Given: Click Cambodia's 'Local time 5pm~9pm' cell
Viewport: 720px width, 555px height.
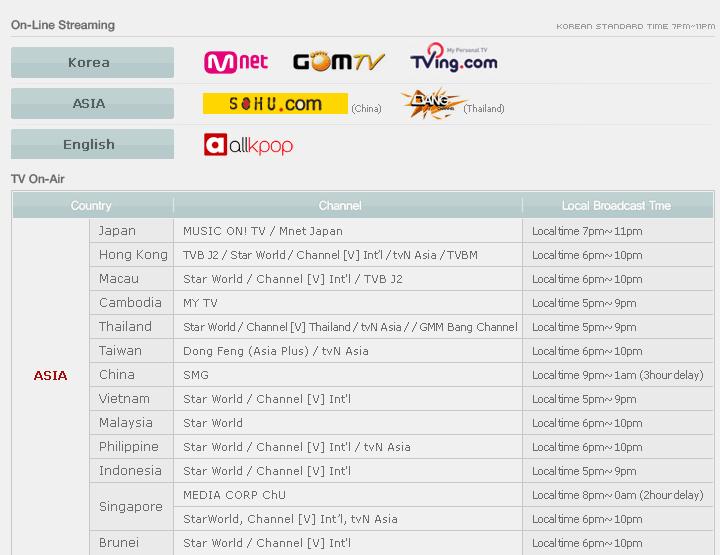Looking at the screenshot, I should [618, 303].
